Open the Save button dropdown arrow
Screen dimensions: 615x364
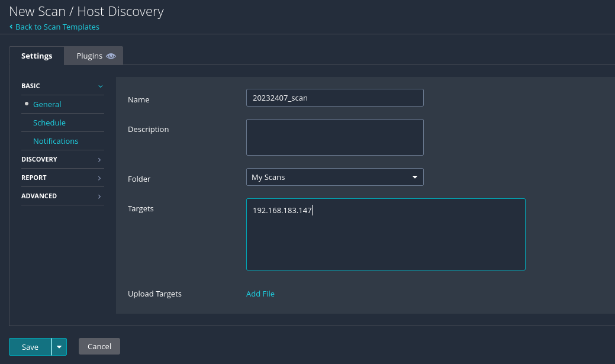59,347
